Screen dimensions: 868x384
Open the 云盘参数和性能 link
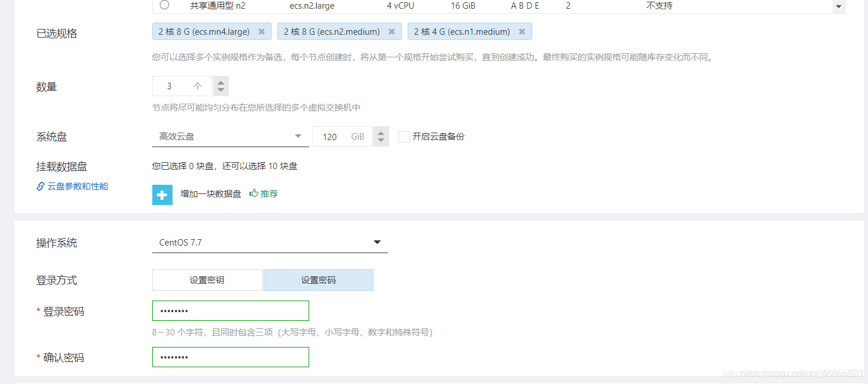[78, 186]
